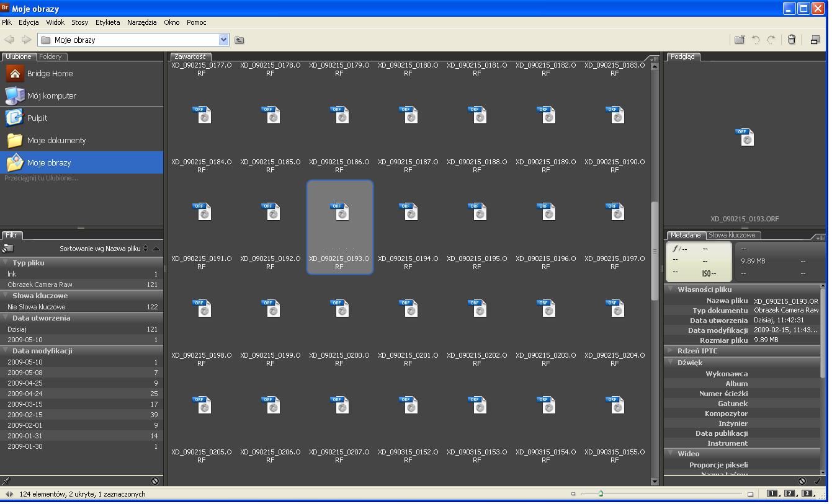Open Mój komputer from favorites
This screenshot has width=832, height=504.
51,95
